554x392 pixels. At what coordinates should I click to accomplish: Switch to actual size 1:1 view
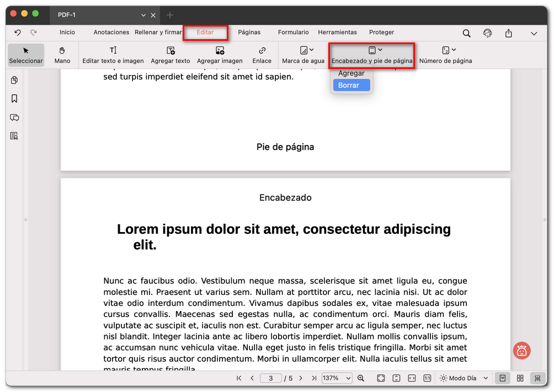[427, 378]
